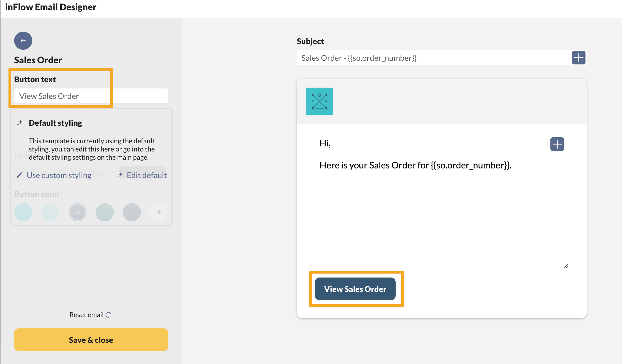Click Reset email link
Screen dimensions: 622x364
click(x=91, y=314)
